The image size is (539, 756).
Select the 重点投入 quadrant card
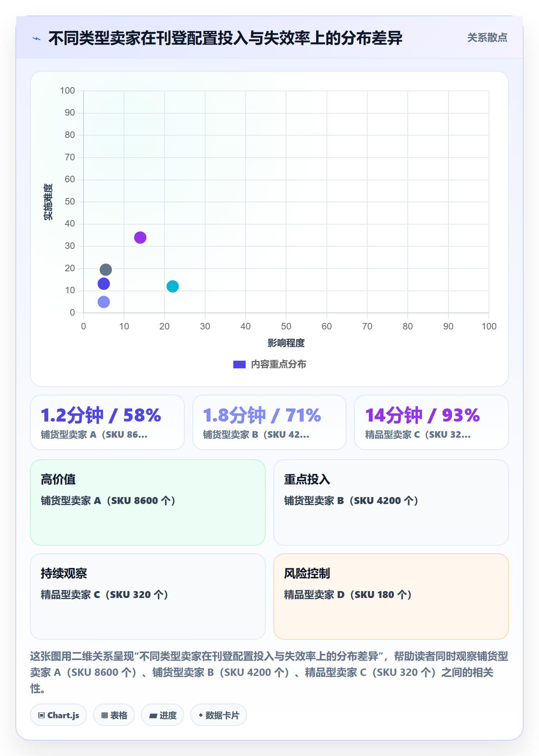point(391,502)
